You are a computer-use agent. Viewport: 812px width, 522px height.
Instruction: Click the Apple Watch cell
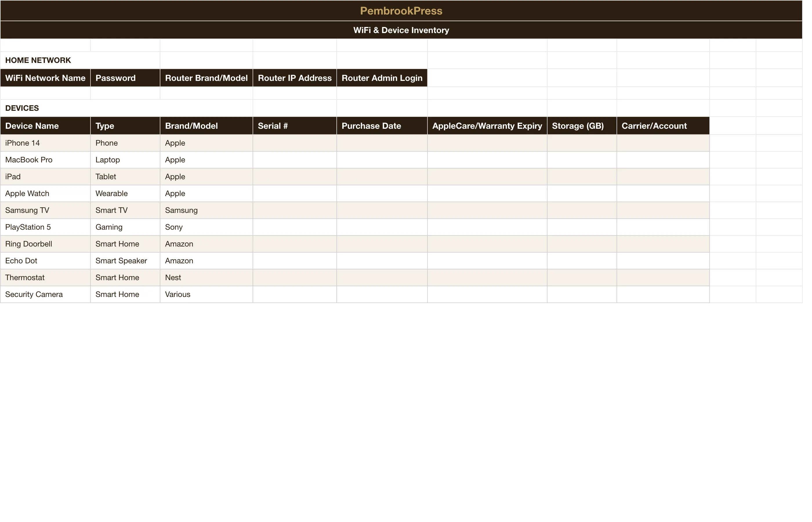[x=46, y=193]
